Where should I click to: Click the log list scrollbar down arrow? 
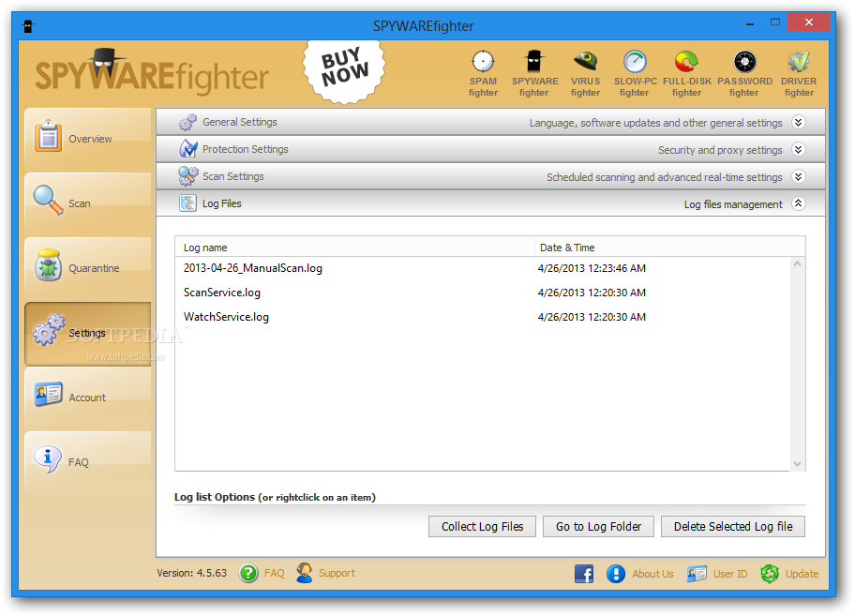[x=797, y=464]
